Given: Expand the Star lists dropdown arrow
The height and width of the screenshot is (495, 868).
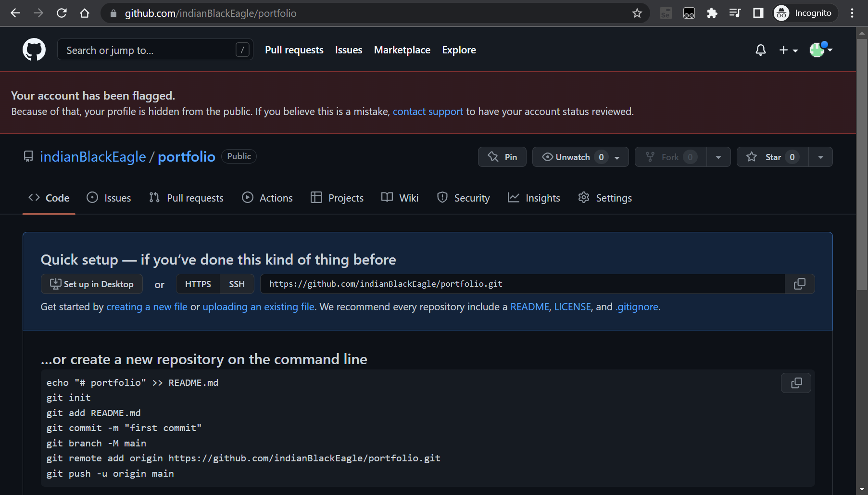Looking at the screenshot, I should [821, 157].
